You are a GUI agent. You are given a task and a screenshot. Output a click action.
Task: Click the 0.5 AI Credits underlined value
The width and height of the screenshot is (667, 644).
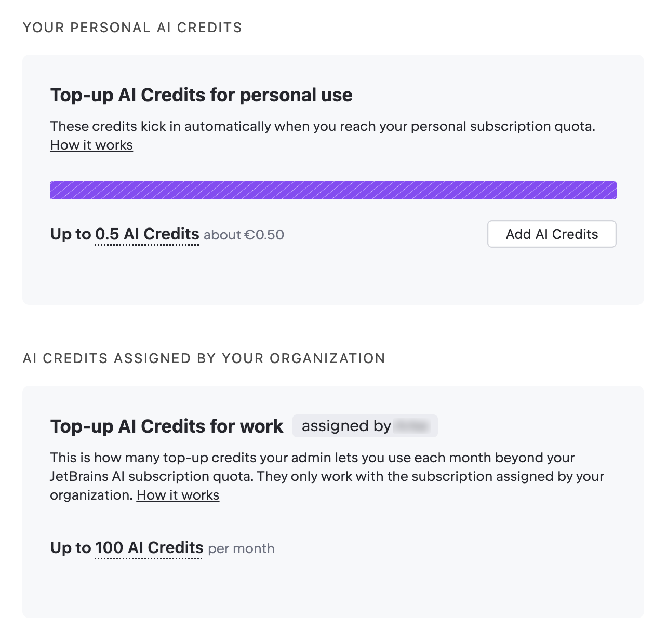click(x=146, y=234)
